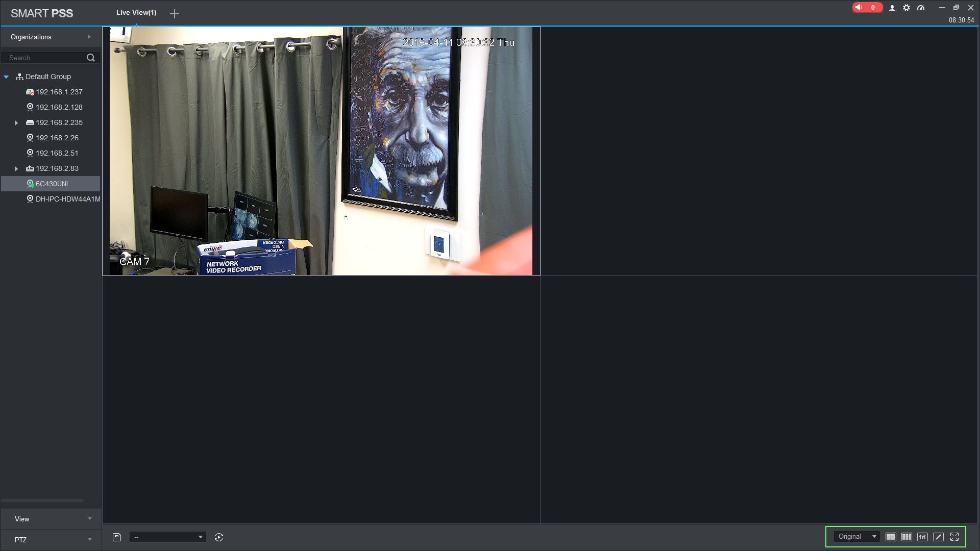The height and width of the screenshot is (551, 980).
Task: Open the Original scale dropdown
Action: (x=857, y=537)
